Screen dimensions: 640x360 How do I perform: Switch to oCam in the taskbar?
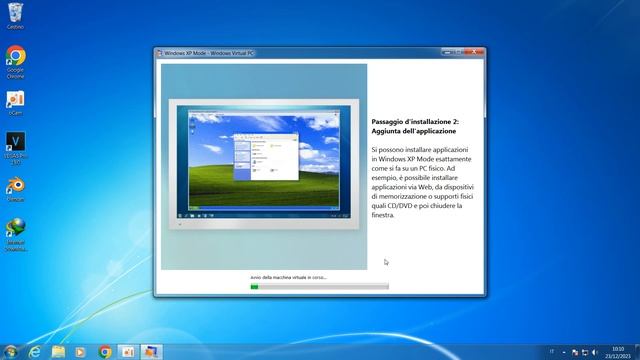tap(128, 352)
